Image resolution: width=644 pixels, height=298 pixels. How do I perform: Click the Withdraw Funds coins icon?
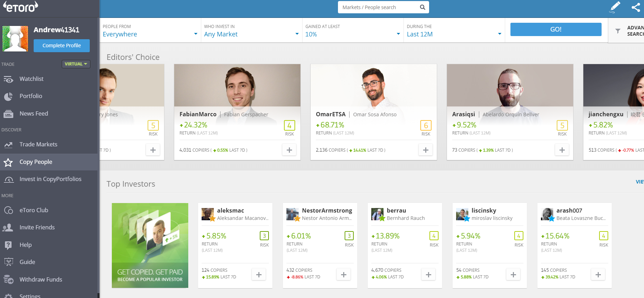[x=8, y=279]
